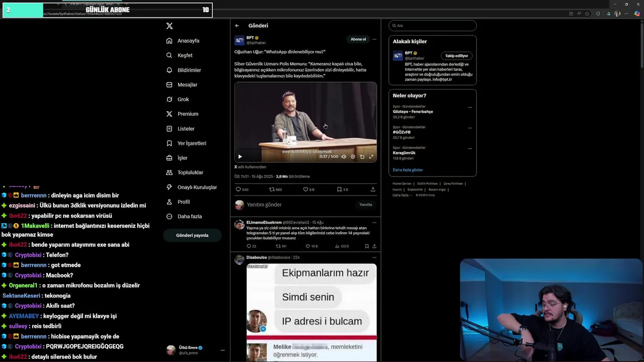Click Daha fazla göster link
The width and height of the screenshot is (644, 362).
click(408, 170)
